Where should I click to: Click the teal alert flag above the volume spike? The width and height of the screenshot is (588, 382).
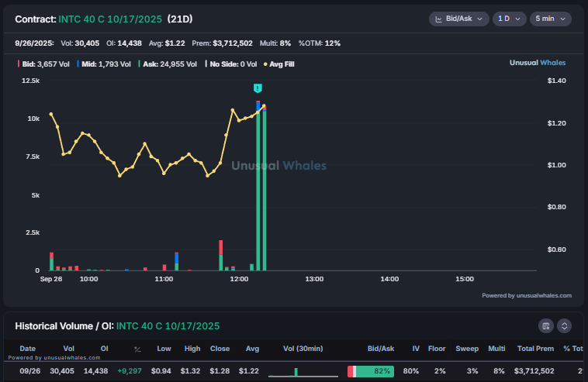tap(258, 88)
